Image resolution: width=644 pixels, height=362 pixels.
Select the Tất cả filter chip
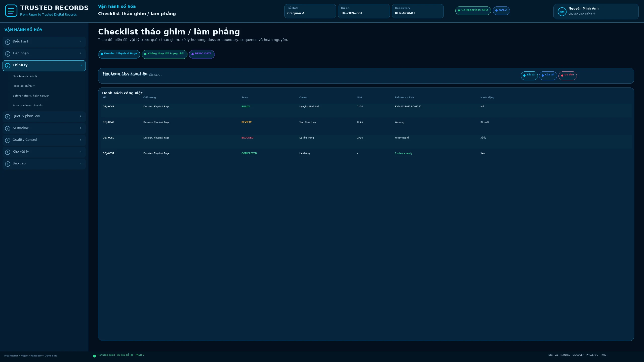click(x=529, y=75)
